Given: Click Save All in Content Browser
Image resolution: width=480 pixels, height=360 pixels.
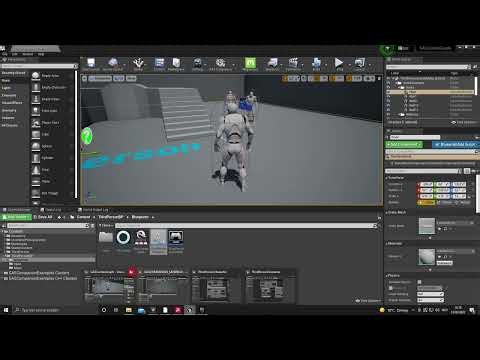Looking at the screenshot, I should 43,217.
